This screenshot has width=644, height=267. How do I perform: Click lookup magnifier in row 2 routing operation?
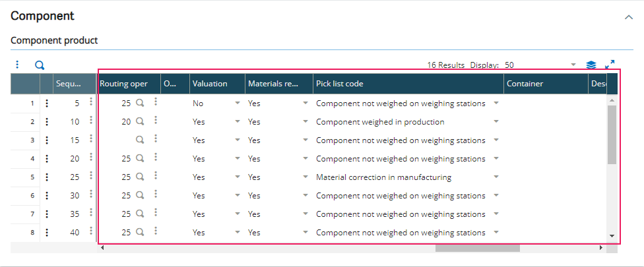click(140, 122)
